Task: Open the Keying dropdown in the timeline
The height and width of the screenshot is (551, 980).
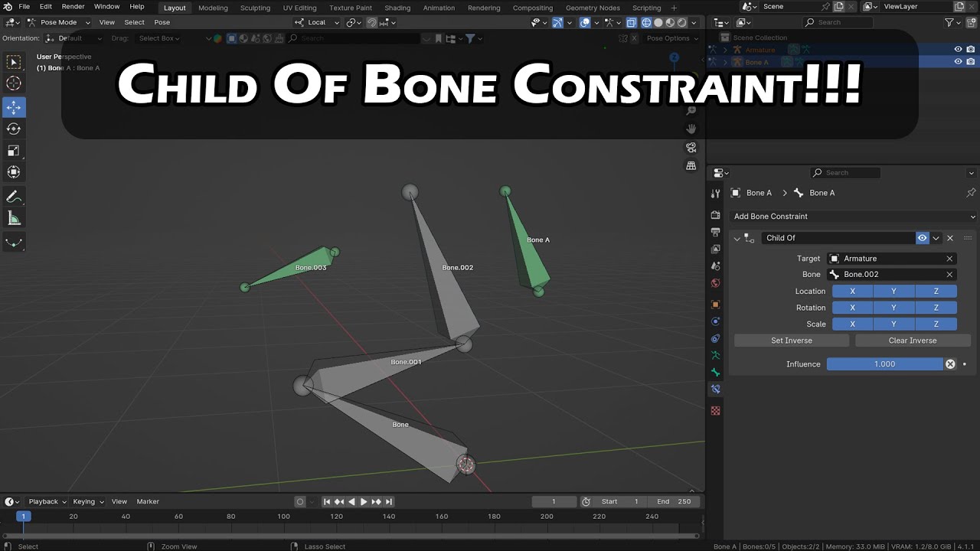Action: [x=88, y=502]
